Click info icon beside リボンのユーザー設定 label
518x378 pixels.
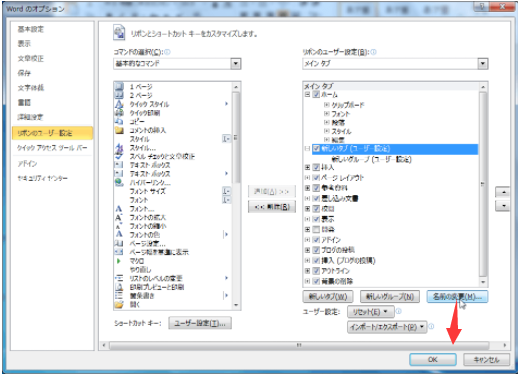coord(373,52)
